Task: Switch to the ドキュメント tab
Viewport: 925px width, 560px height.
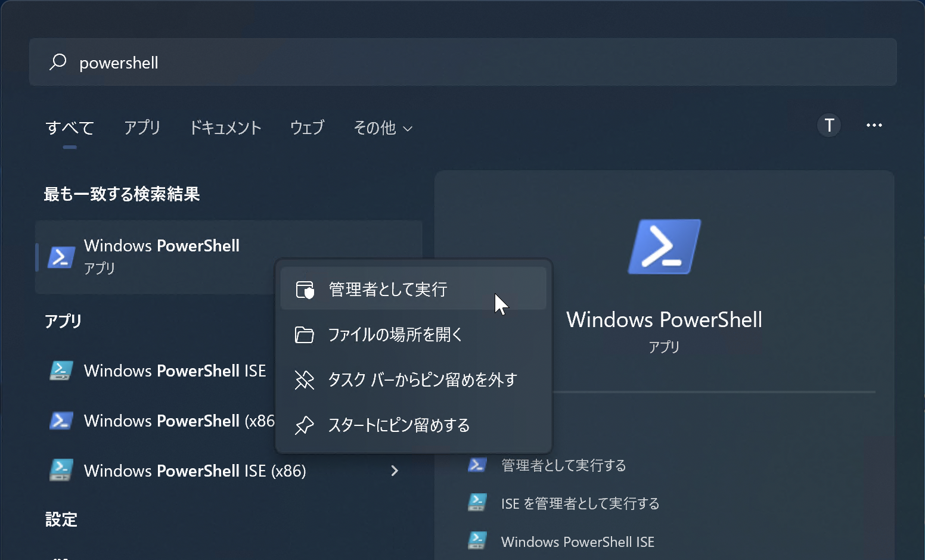Action: click(225, 128)
